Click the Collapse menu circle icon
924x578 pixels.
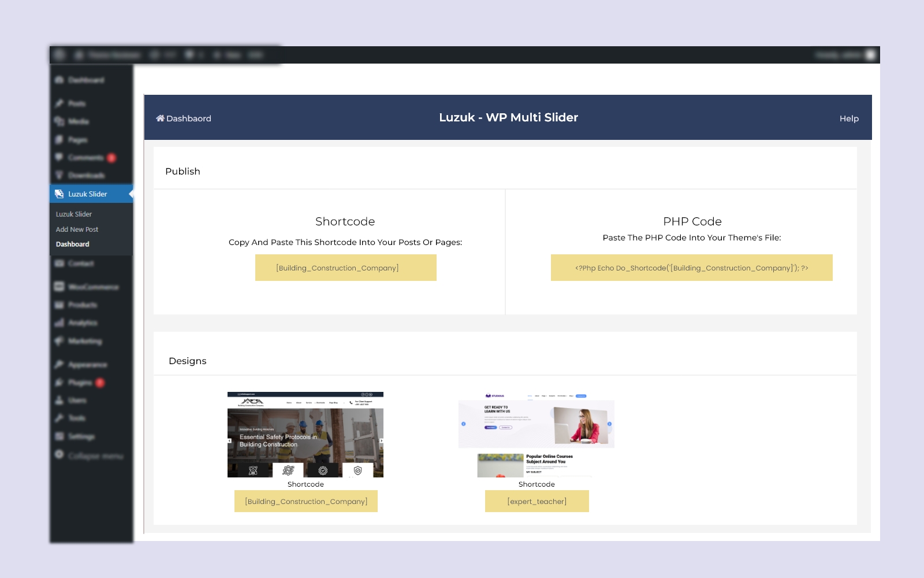(x=59, y=455)
